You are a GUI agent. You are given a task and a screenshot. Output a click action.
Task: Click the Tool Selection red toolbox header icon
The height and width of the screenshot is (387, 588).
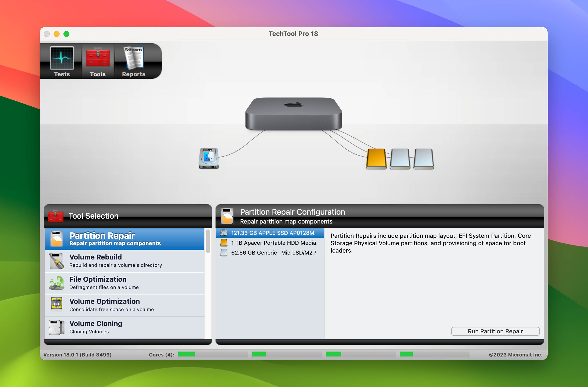tap(56, 216)
